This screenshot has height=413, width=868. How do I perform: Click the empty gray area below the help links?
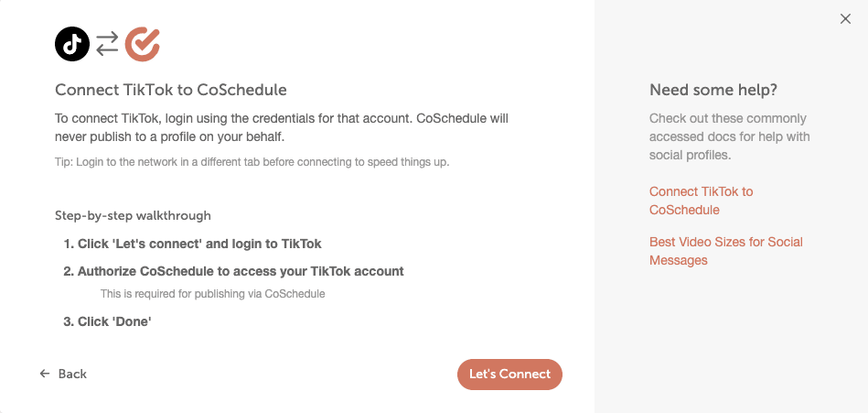point(731,338)
